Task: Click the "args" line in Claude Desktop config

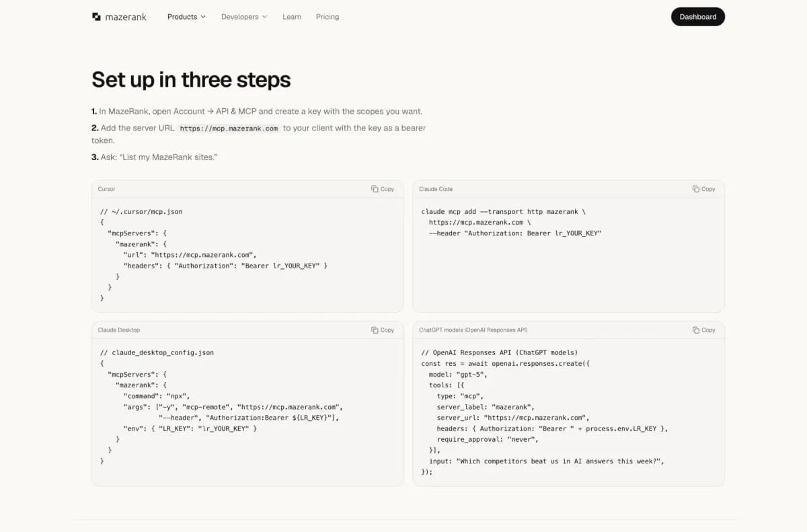Action: pyautogui.click(x=233, y=407)
